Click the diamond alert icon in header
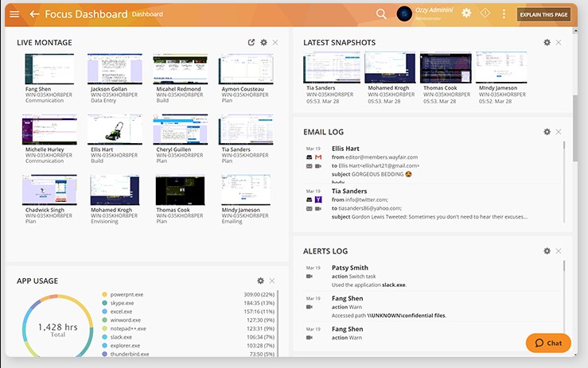 [485, 14]
